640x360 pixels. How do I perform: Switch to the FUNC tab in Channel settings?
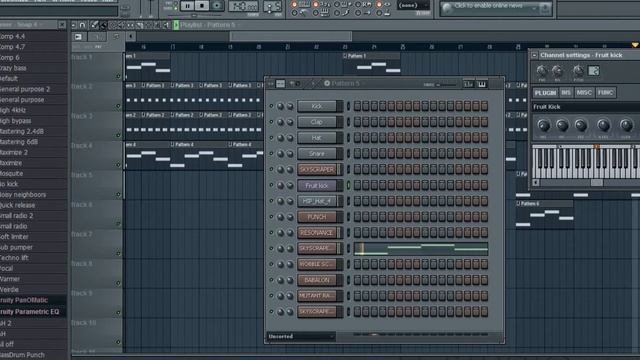[x=605, y=93]
